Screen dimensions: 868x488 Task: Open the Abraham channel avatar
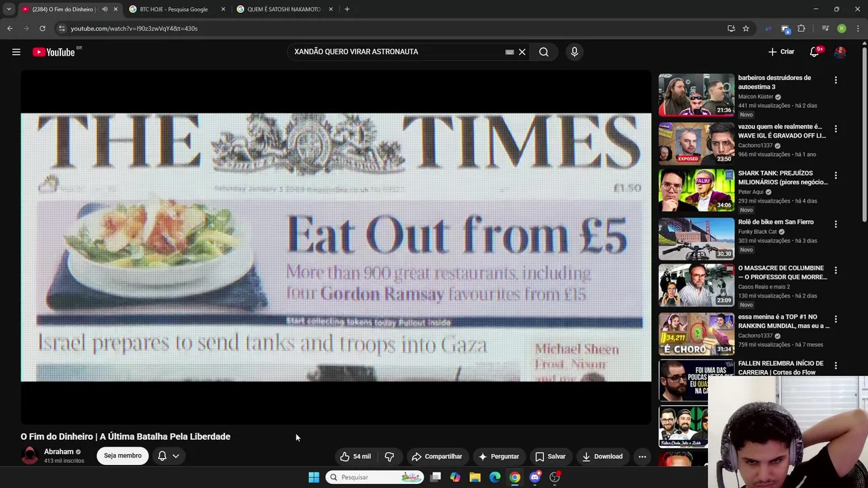pyautogui.click(x=30, y=455)
